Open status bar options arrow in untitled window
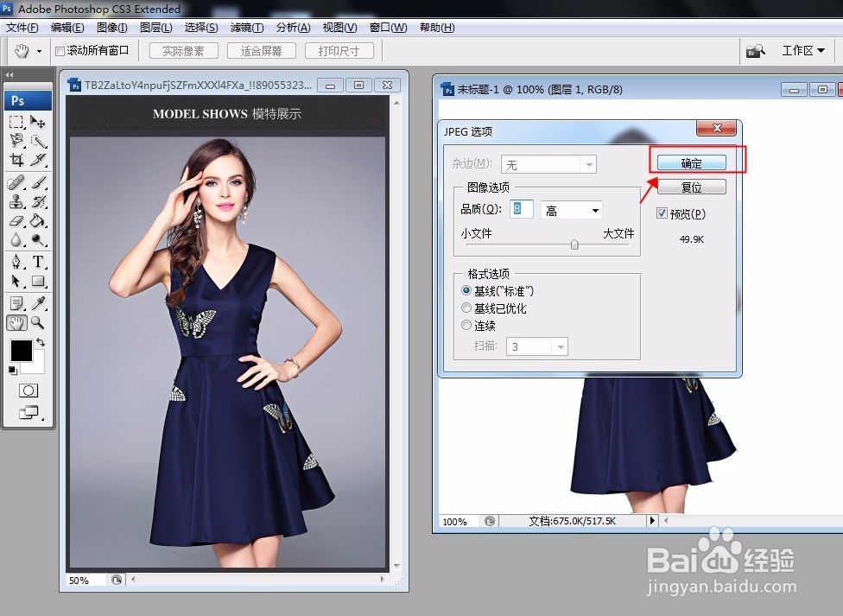The width and height of the screenshot is (843, 616). coord(652,520)
